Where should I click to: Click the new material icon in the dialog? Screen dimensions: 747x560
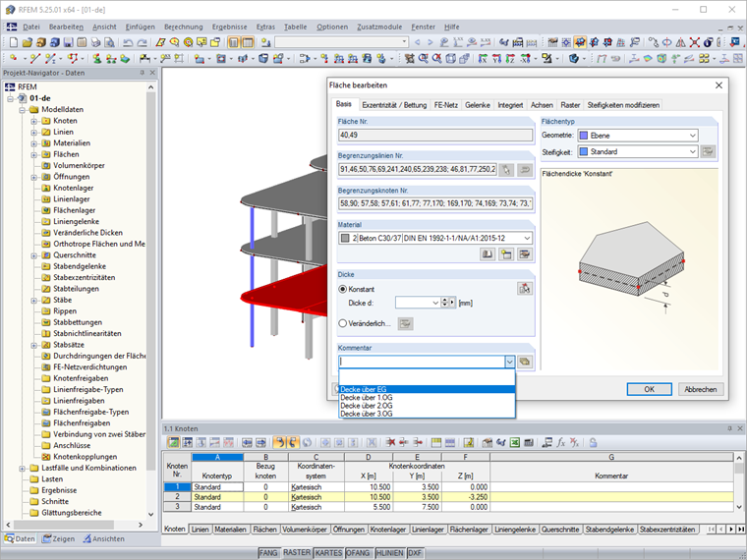[x=506, y=254]
